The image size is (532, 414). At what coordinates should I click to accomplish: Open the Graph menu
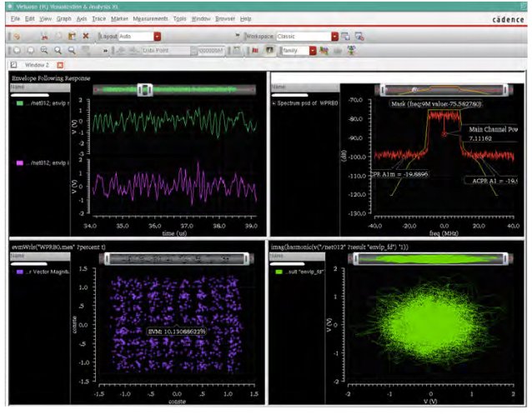click(x=63, y=18)
